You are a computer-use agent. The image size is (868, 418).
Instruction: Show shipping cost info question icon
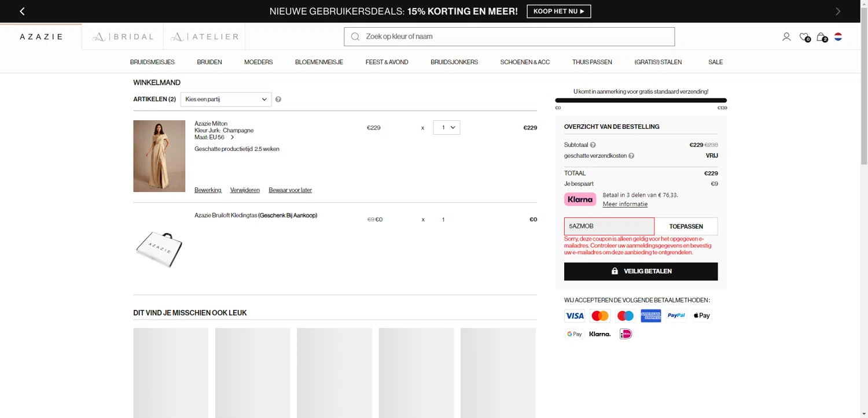(x=631, y=156)
